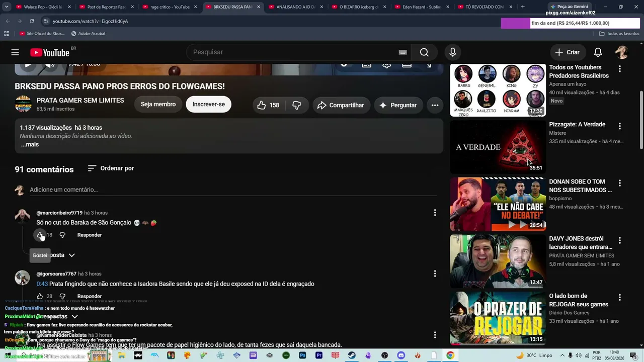Image resolution: width=644 pixels, height=362 pixels.
Task: Open OBS Studio from the taskbar
Action: (x=385, y=355)
